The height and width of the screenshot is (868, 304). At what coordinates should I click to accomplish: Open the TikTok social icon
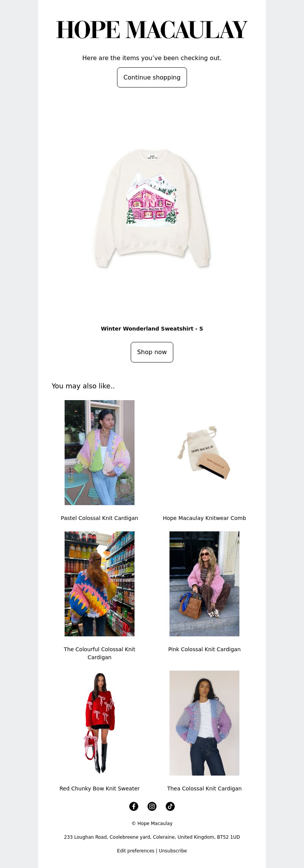click(x=170, y=806)
